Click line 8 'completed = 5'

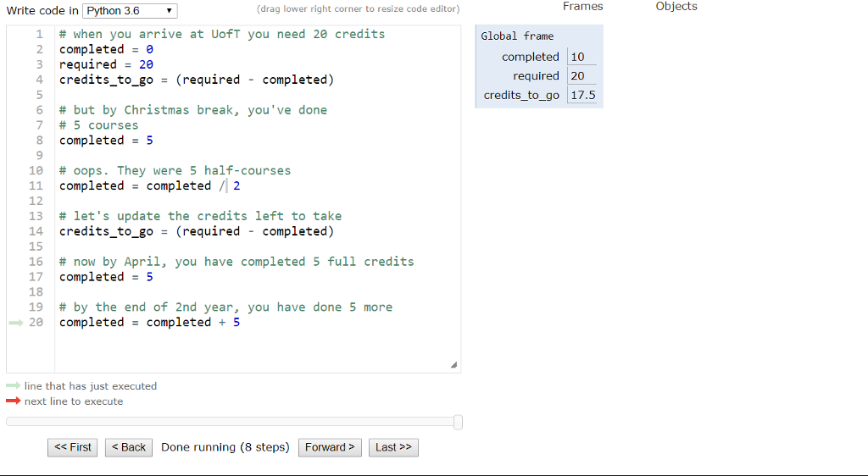tap(106, 141)
